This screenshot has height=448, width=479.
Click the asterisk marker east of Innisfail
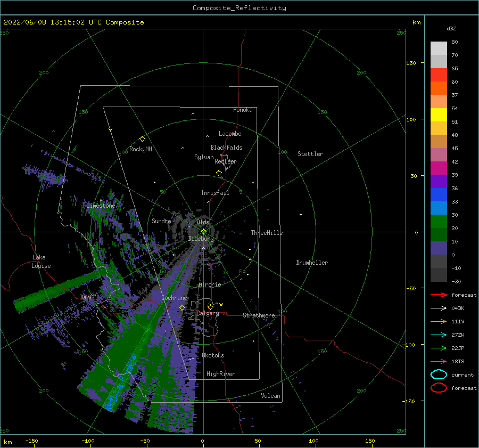pyautogui.click(x=253, y=183)
